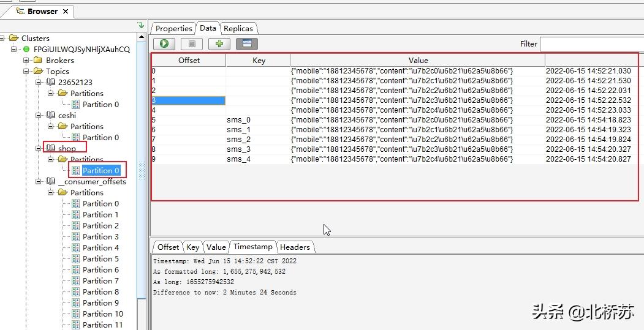
Task: Sort by the Offset column header
Action: pos(189,61)
